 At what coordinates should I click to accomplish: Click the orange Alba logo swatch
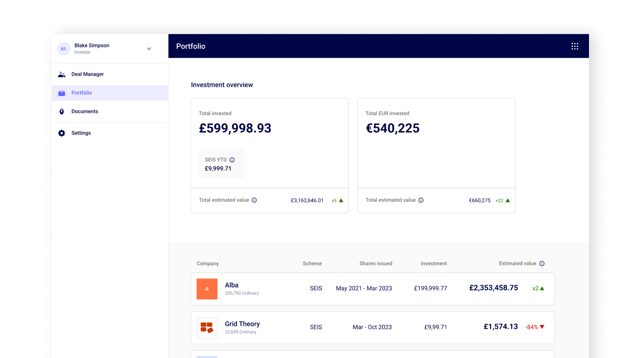(x=207, y=289)
